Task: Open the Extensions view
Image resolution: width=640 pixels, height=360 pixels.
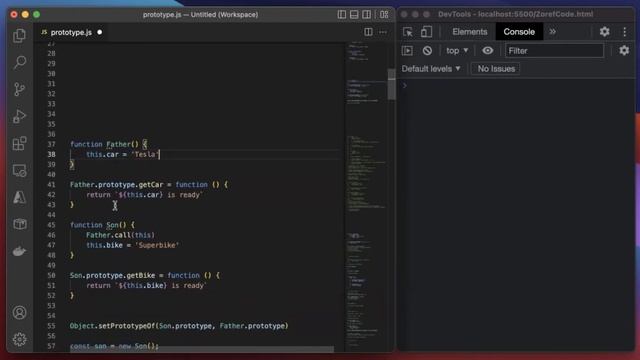Action: (19, 143)
